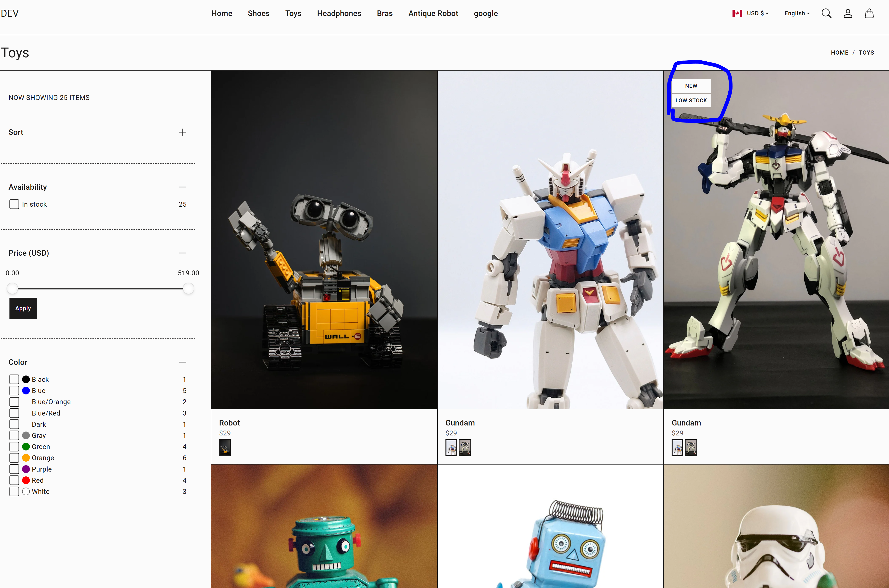Click the minimum price slider handle
Image resolution: width=889 pixels, height=588 pixels.
[x=12, y=289]
